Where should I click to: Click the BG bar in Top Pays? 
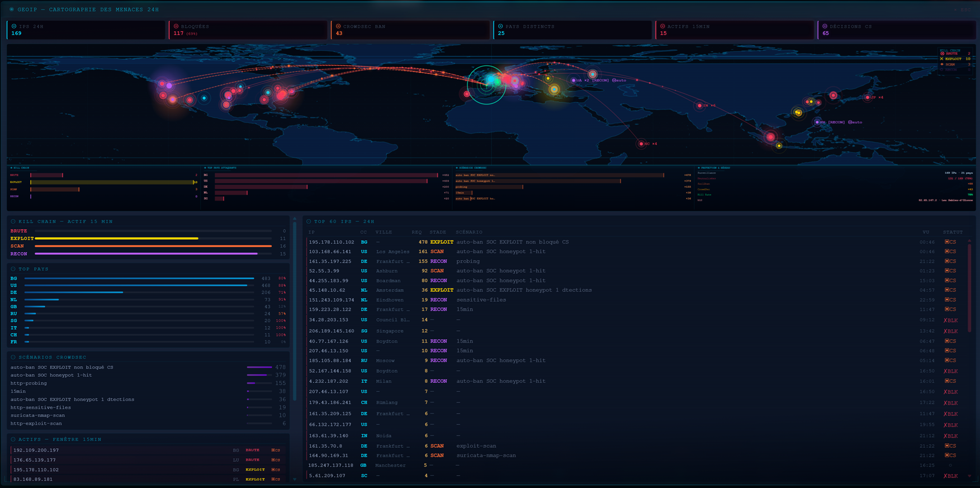[x=139, y=278]
